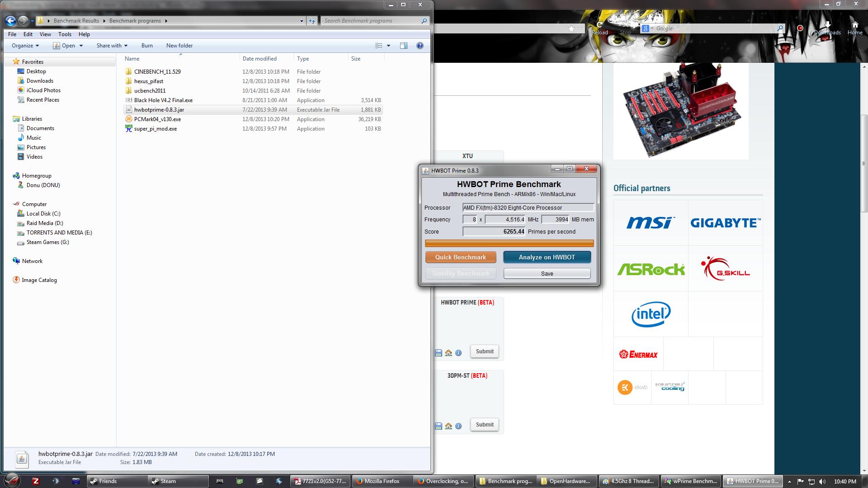
Task: Expand the Open button arrow
Action: pyautogui.click(x=81, y=46)
